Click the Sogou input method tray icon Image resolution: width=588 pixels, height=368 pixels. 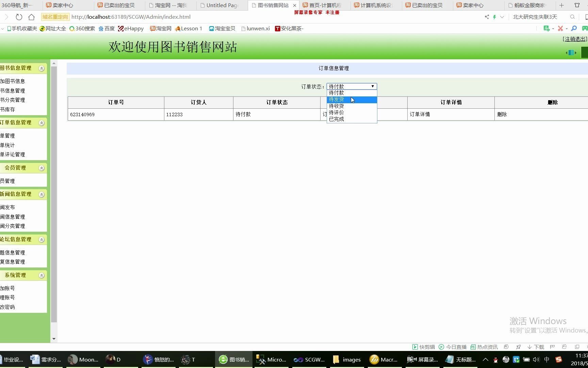[x=558, y=359]
